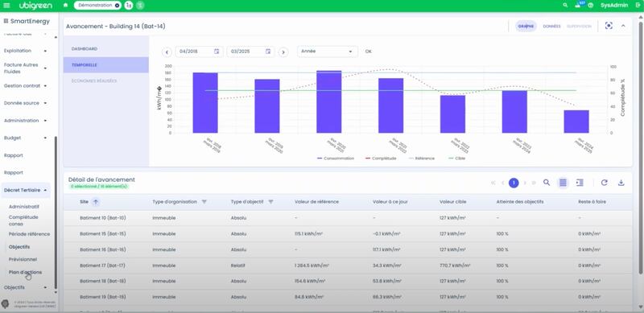Open the Année granularity dropdown

coord(328,51)
